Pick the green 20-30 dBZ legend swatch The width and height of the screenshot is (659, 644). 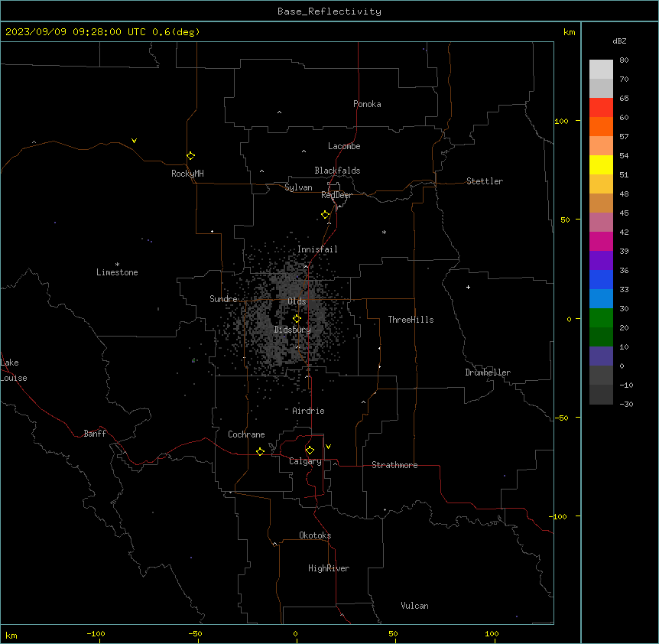[x=601, y=318]
